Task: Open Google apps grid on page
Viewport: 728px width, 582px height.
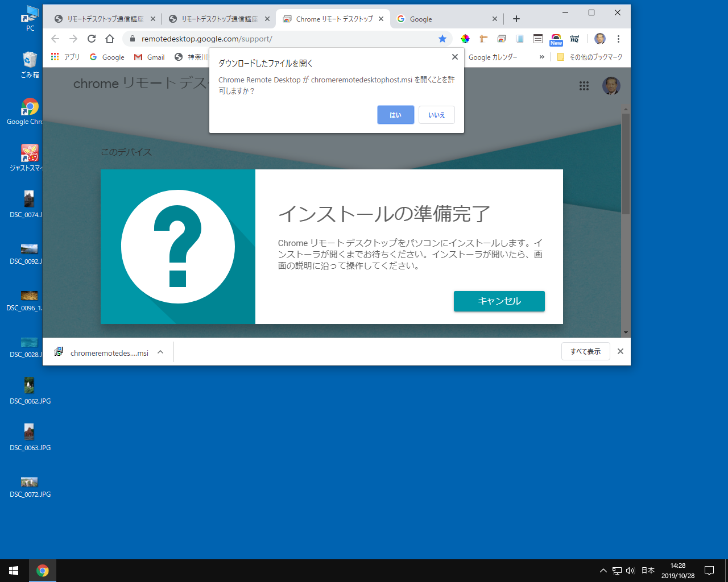Action: coord(584,86)
